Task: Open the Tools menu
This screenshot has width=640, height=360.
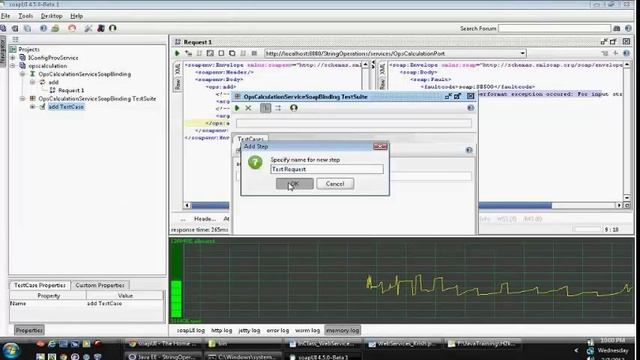Action: [x=26, y=16]
